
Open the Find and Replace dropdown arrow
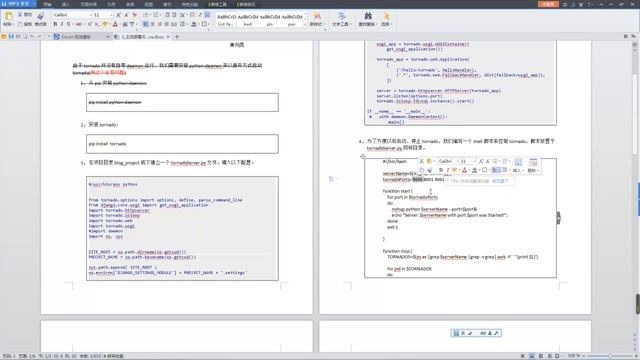pos(377,24)
